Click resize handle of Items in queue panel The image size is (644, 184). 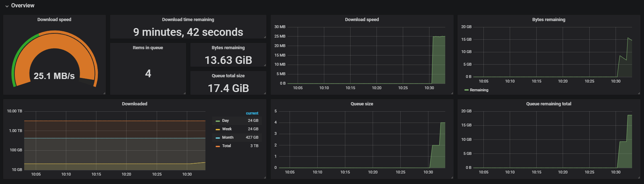pos(185,93)
